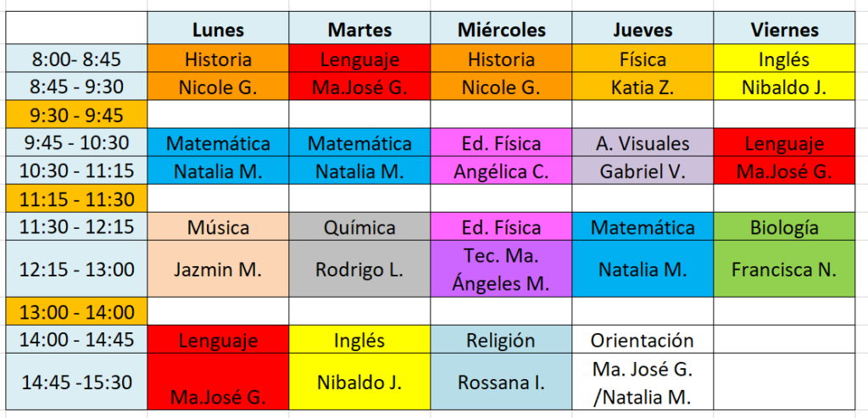This screenshot has height=418, width=868.
Task: Select the A. Visuales cell
Action: 643,143
